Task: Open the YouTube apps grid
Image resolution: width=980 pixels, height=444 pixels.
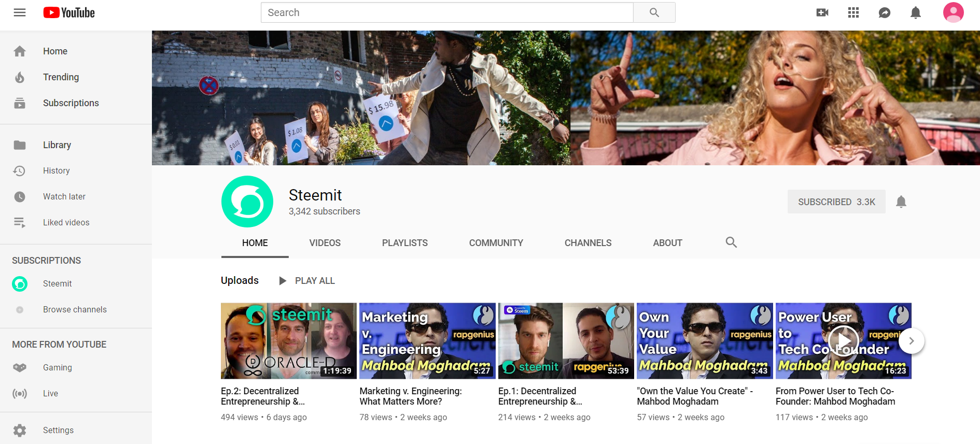Action: (x=853, y=12)
